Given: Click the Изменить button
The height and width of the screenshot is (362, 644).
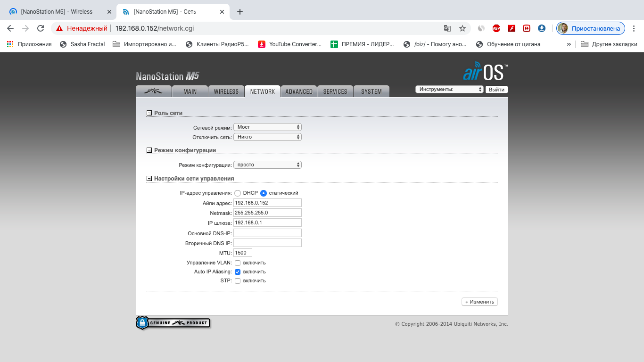Looking at the screenshot, I should pos(479,302).
